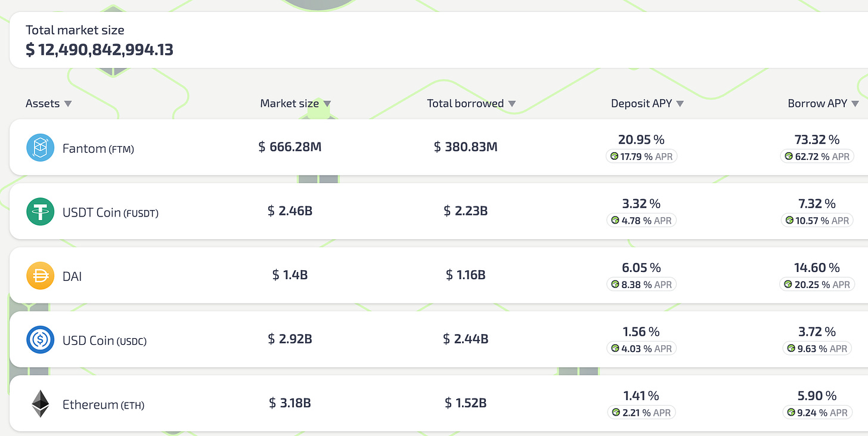Sort by Assets column arrow

click(x=68, y=104)
